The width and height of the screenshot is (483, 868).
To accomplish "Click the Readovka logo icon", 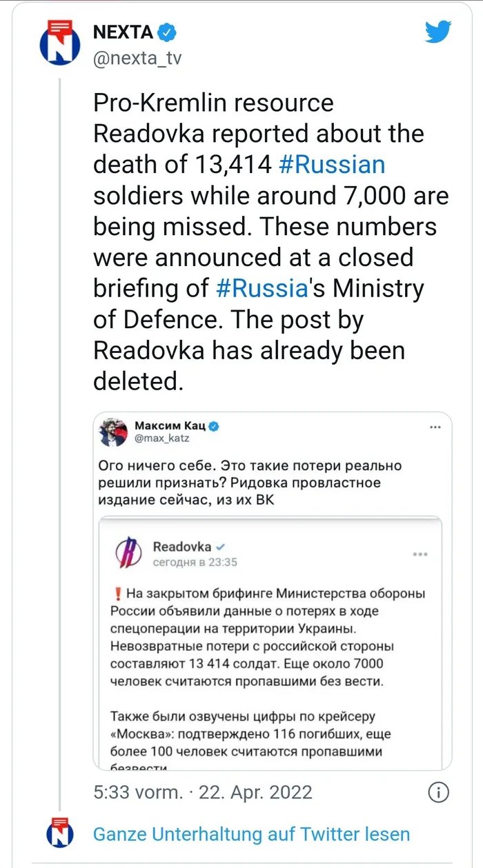I will tap(128, 554).
